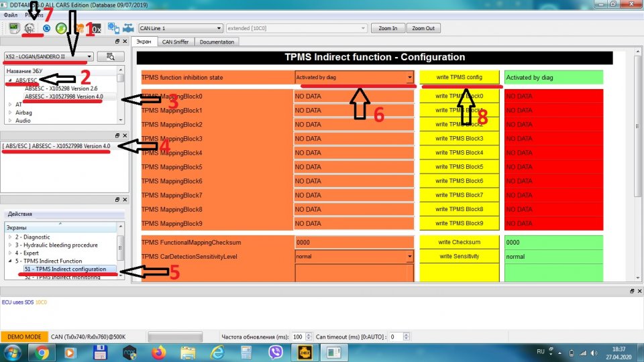Click the TPMS FunctionalMappingChecksum input field

[x=354, y=242]
